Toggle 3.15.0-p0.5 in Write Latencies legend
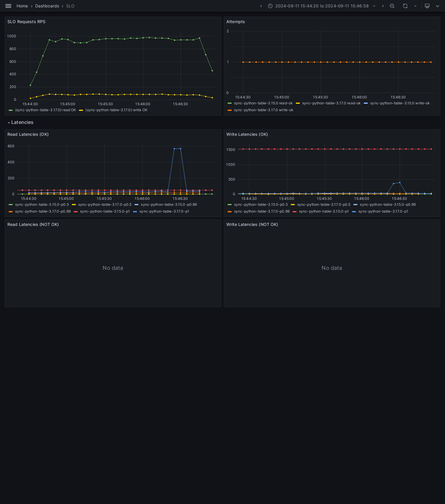 [261, 205]
